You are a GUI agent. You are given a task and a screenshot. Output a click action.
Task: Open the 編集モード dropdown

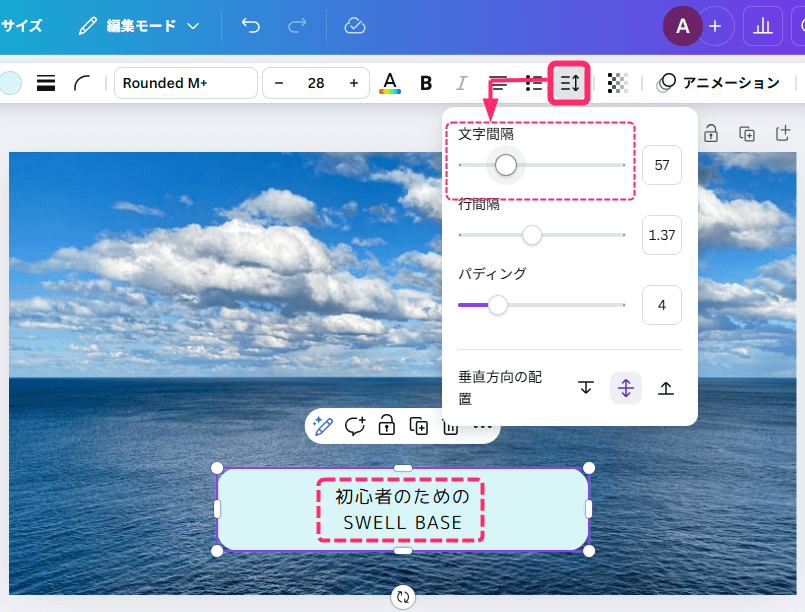139,26
